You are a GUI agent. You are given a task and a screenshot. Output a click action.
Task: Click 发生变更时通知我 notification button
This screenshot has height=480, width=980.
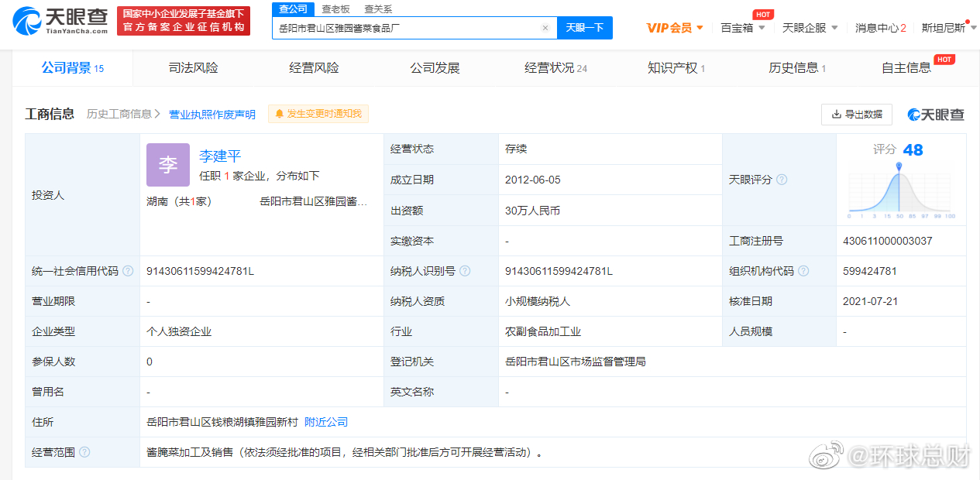[x=318, y=114]
